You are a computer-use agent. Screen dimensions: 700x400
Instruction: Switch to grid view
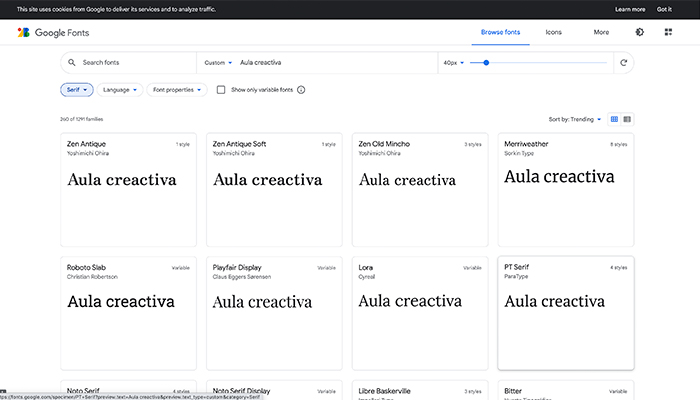[614, 119]
